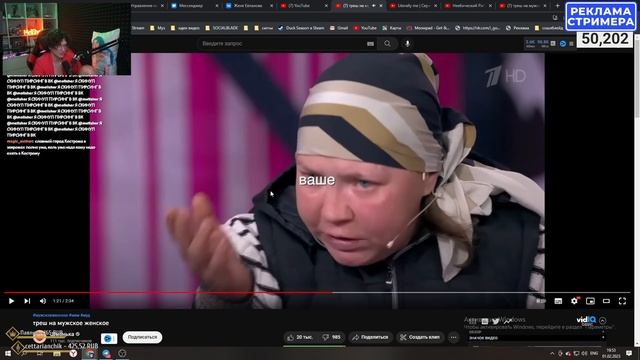
Task: Open the Муз bookmark folder
Action: coord(158,28)
